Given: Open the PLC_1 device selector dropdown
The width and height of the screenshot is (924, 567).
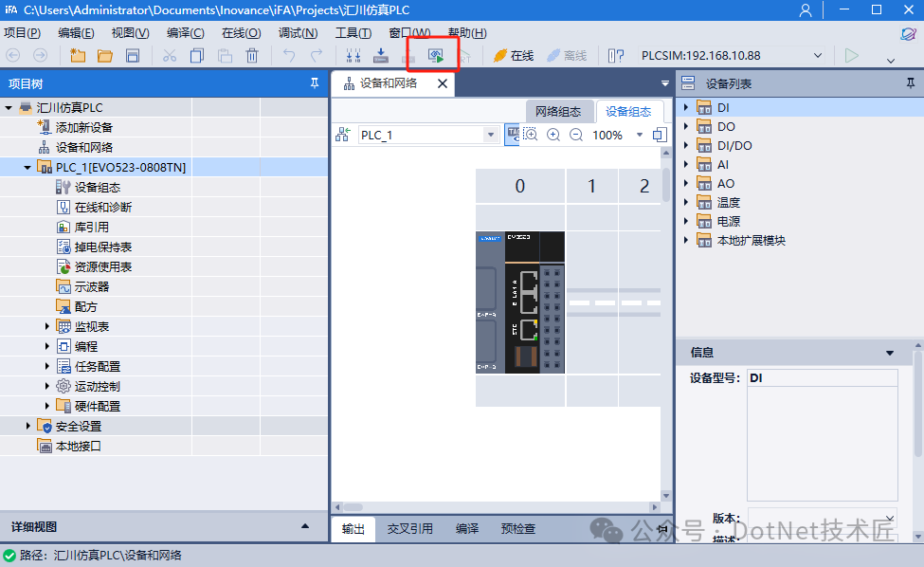Looking at the screenshot, I should coord(490,135).
